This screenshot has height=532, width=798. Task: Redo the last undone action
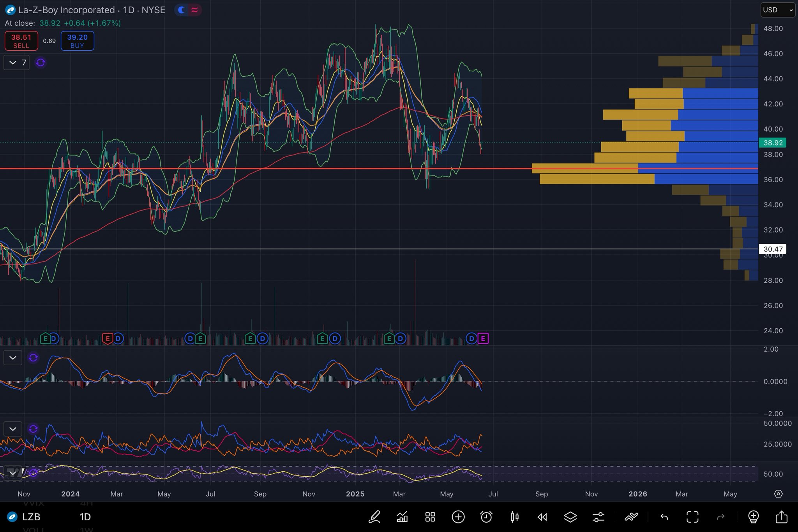pos(720,517)
